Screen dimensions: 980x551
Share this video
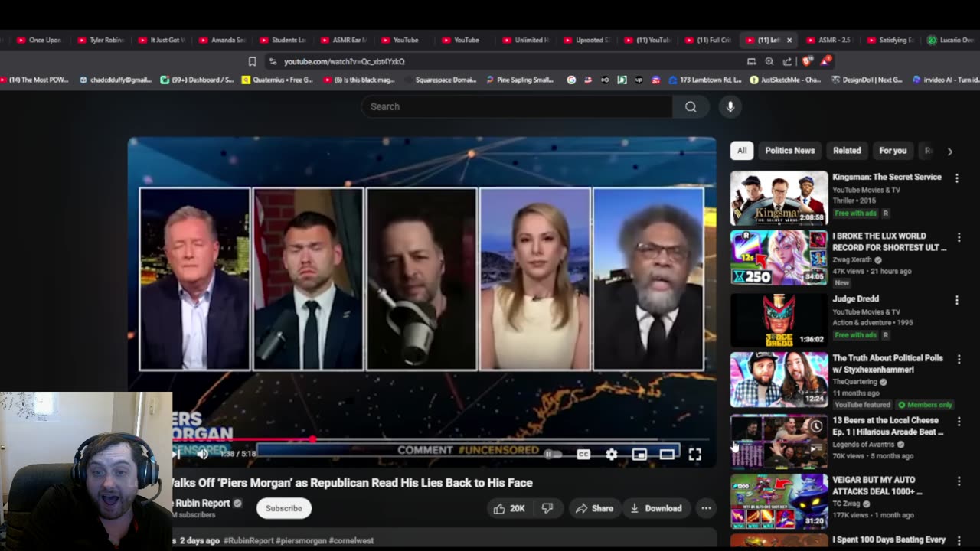[x=594, y=508]
